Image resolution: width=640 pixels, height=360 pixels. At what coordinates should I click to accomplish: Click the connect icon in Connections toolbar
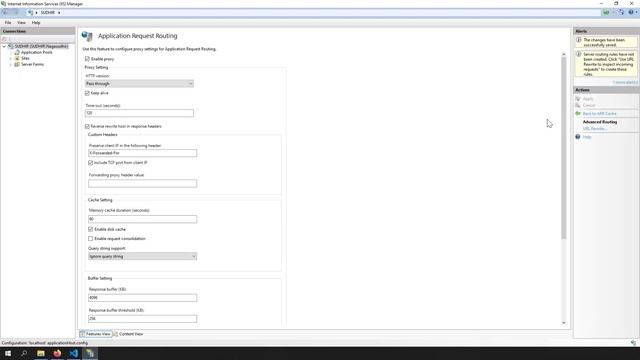tap(4, 39)
